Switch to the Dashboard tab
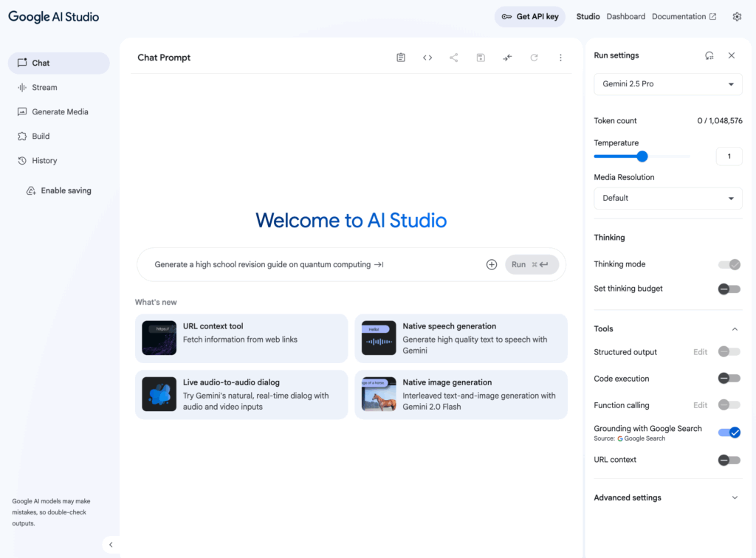756x558 pixels. [x=625, y=15]
